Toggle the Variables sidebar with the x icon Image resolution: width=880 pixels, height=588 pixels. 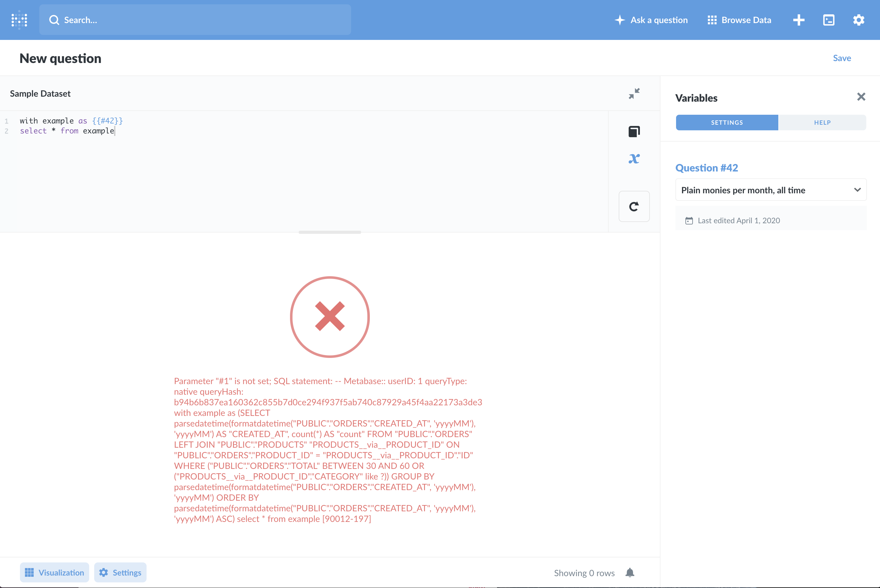[x=634, y=159]
